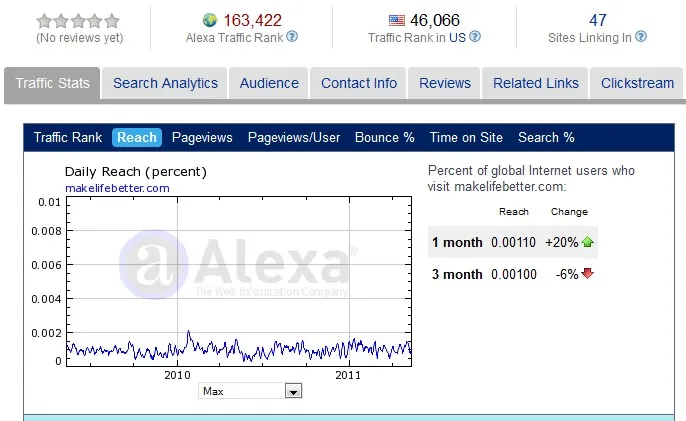This screenshot has width=686, height=421.
Task: Click the '(No reviews yet)' text
Action: click(80, 38)
